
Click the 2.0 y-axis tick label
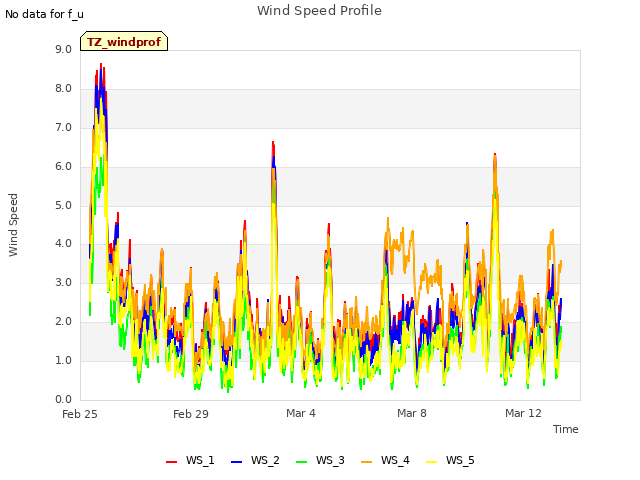63,322
